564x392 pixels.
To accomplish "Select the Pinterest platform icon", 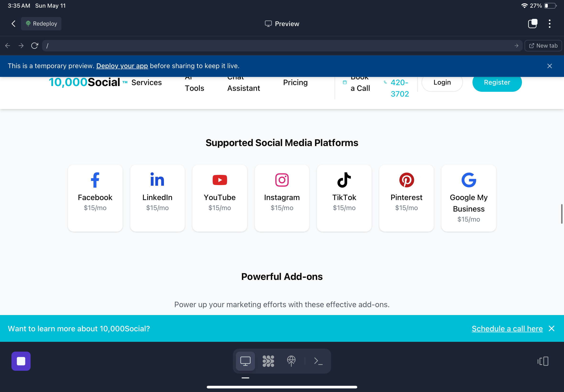I will pos(406,180).
